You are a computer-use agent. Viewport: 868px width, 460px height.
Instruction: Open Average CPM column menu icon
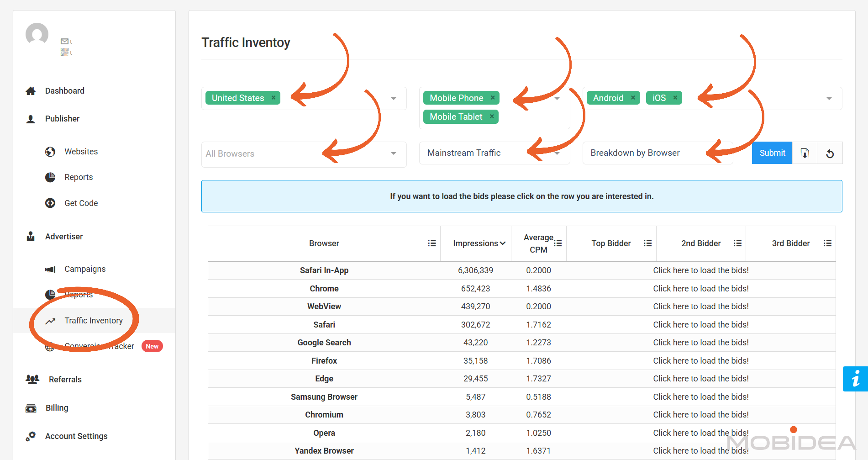pyautogui.click(x=558, y=243)
